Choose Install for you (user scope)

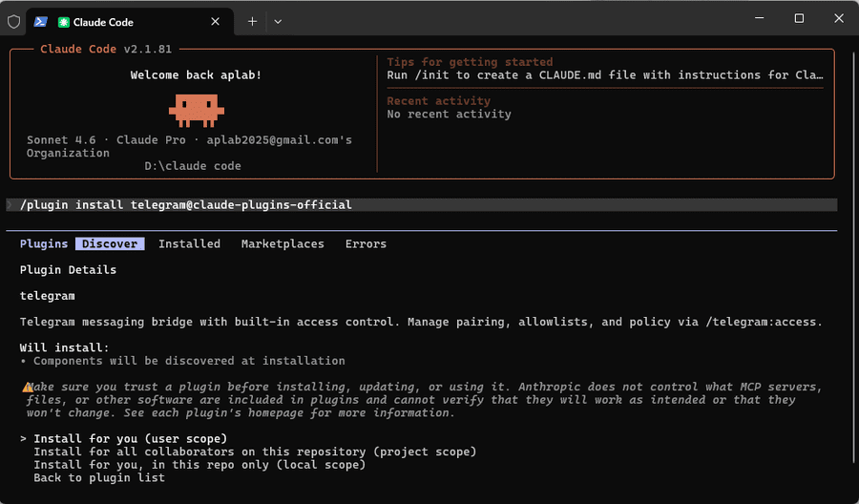coord(131,439)
